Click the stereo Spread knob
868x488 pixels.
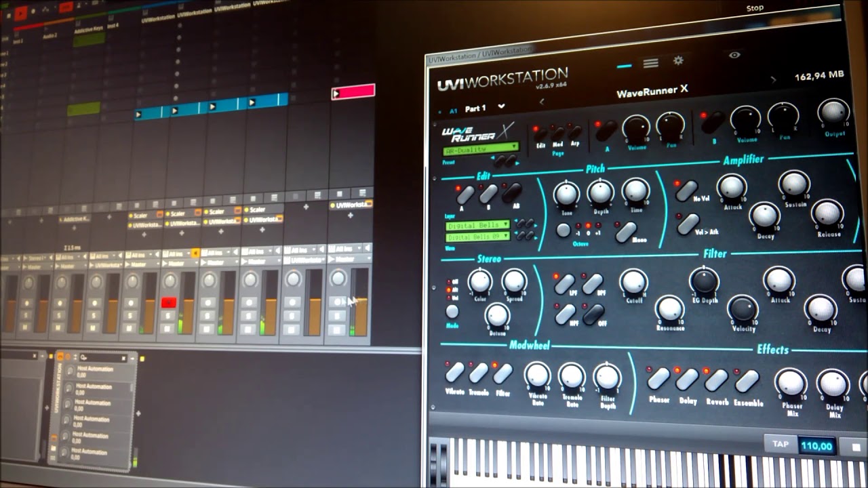[514, 281]
